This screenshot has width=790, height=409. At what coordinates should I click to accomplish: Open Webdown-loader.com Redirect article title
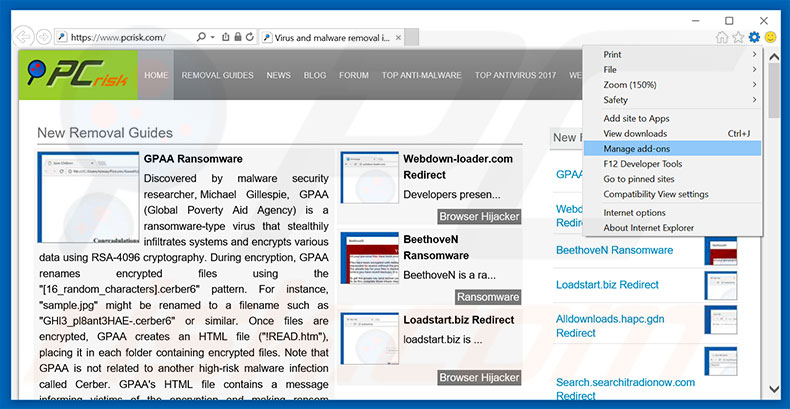point(458,167)
